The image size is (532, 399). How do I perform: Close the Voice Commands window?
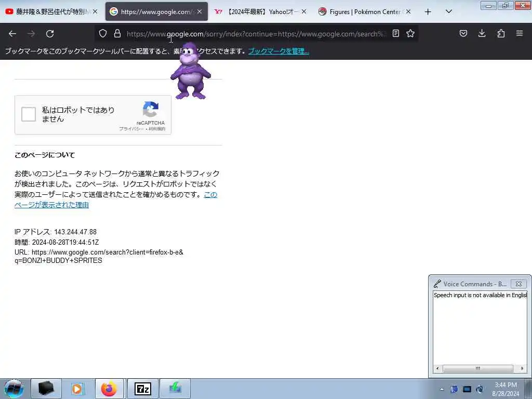518,284
